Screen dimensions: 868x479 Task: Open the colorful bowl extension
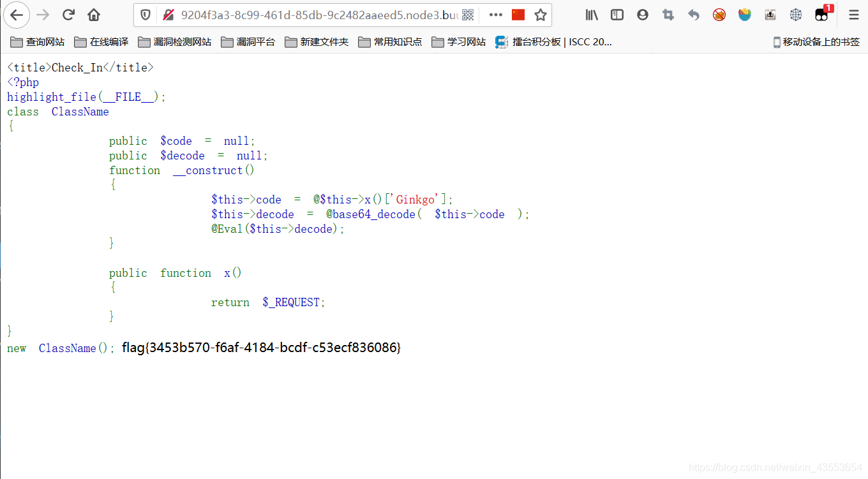coord(745,15)
